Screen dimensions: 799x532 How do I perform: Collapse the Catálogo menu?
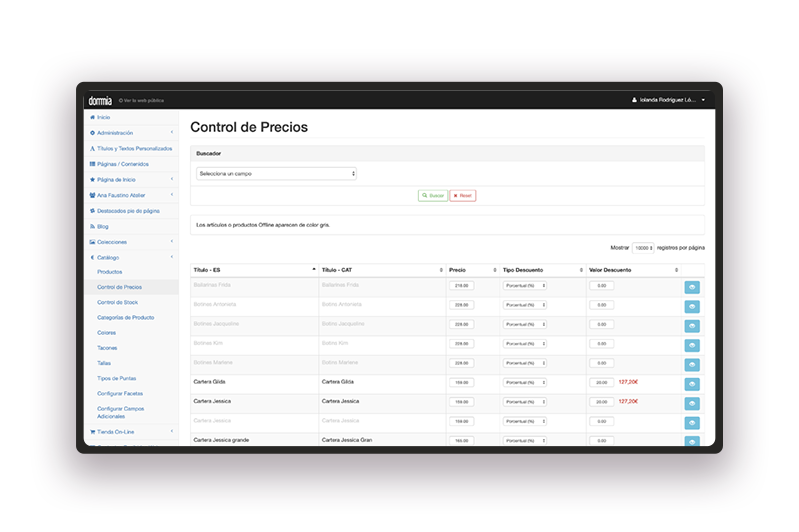point(131,258)
